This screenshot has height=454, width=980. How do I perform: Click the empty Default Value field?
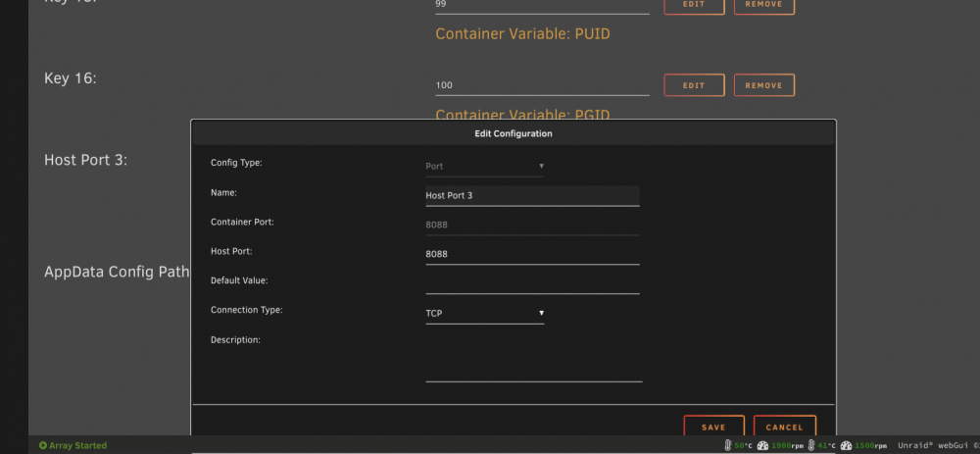coord(532,284)
